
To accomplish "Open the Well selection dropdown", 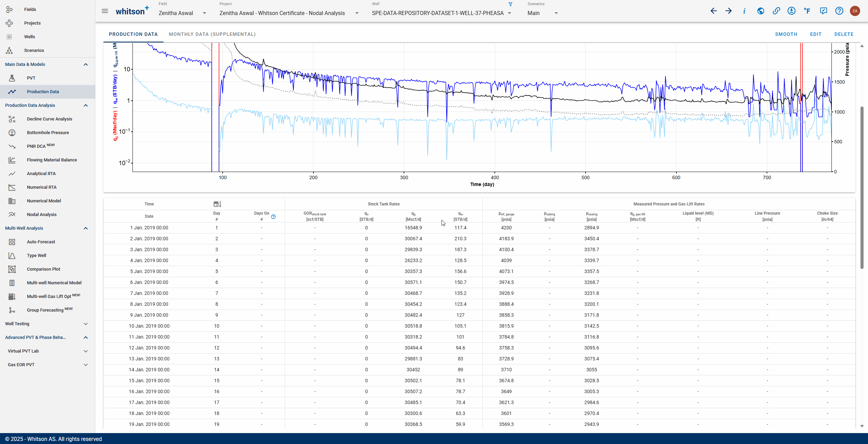I will click(442, 13).
